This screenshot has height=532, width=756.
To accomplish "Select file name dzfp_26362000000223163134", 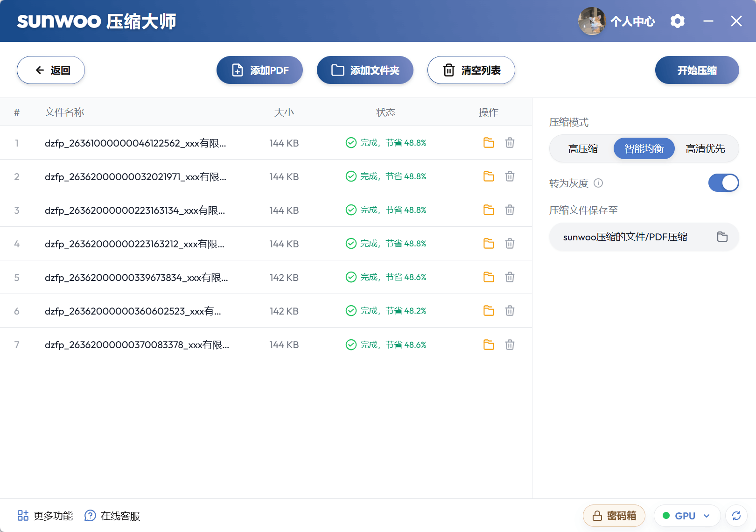I will [135, 210].
